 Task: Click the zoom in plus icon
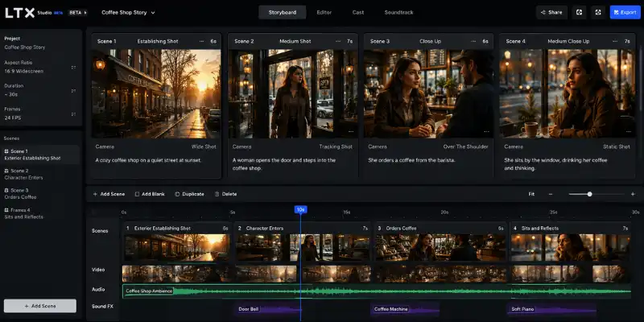pyautogui.click(x=633, y=194)
